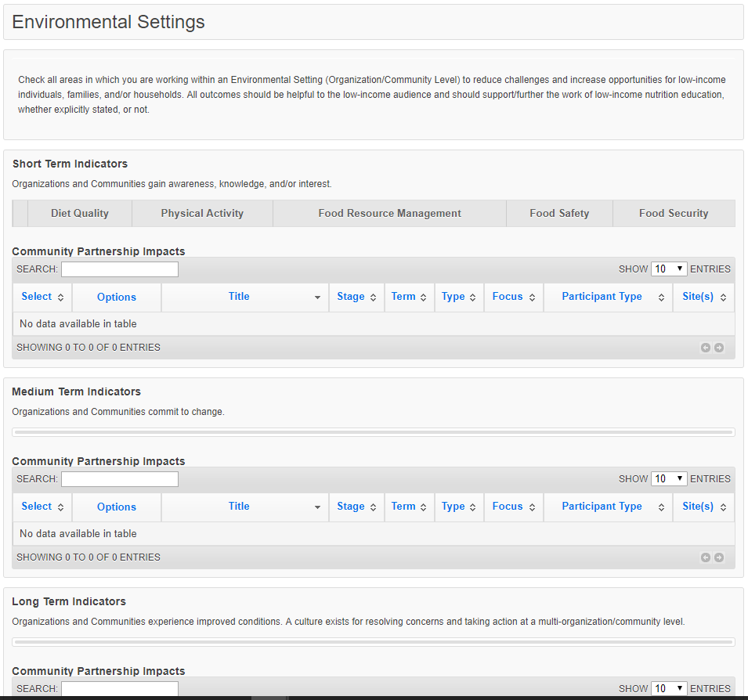Click next page arrow in Medium Term table

[x=719, y=557]
